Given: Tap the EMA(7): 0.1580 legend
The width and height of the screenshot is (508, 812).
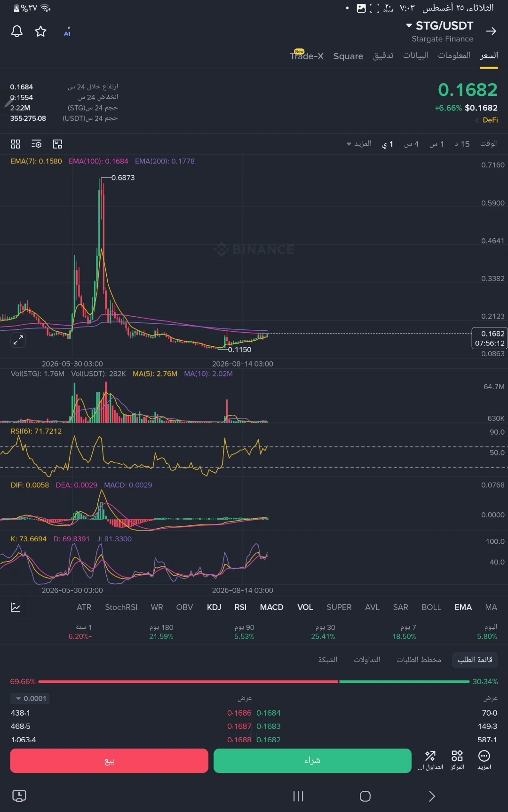Looking at the screenshot, I should point(36,161).
